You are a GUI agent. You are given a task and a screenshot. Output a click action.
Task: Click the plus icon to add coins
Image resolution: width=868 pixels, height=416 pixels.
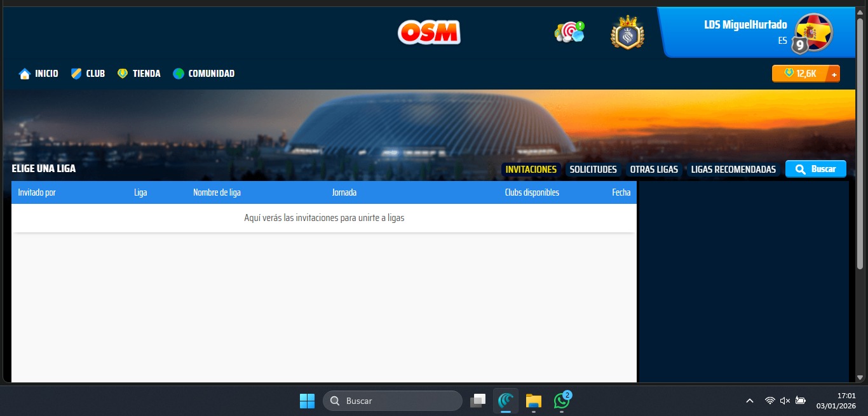pos(834,74)
